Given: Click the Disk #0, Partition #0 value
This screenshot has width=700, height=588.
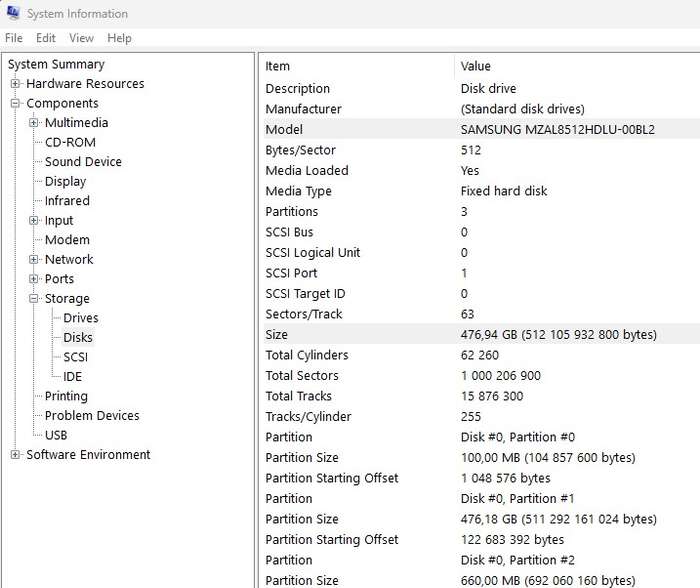Looking at the screenshot, I should [x=517, y=437].
